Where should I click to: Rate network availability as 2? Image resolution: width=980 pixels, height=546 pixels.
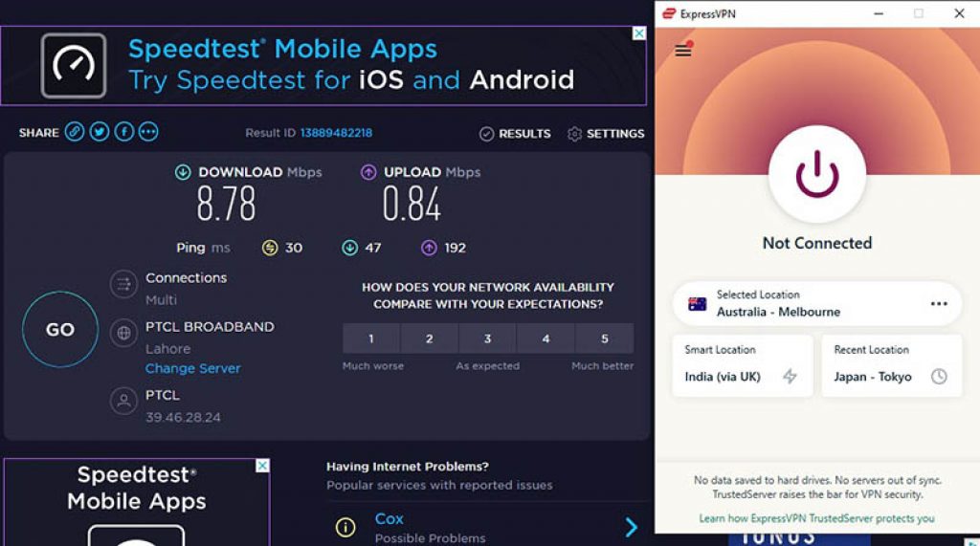[x=430, y=339]
